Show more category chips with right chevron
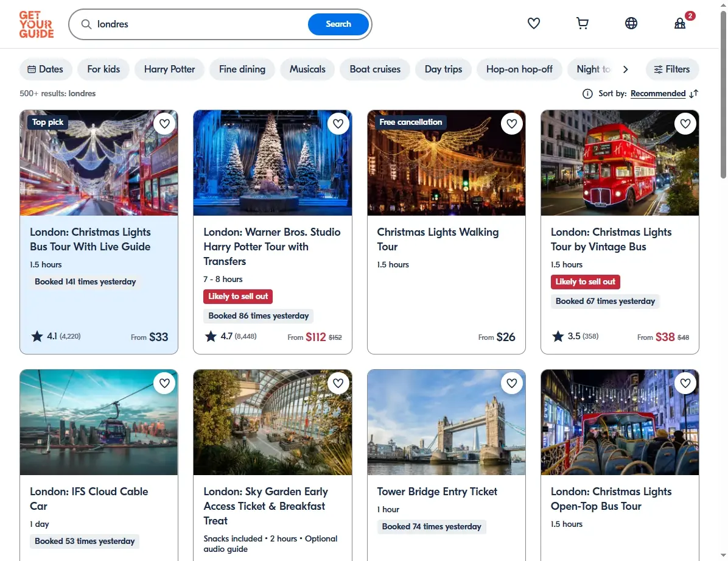728x561 pixels. (x=625, y=69)
